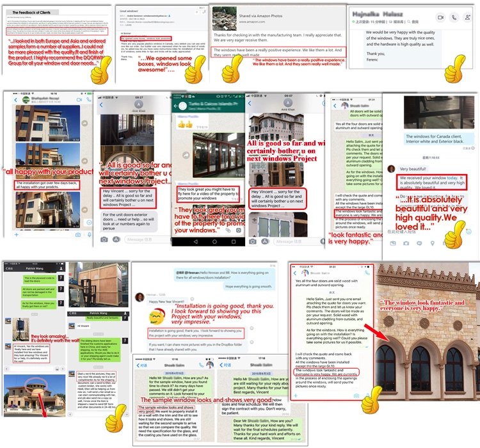480x448 pixels.
Task: Tap the microphone icon in the building-photos chat
Action: 89,235
